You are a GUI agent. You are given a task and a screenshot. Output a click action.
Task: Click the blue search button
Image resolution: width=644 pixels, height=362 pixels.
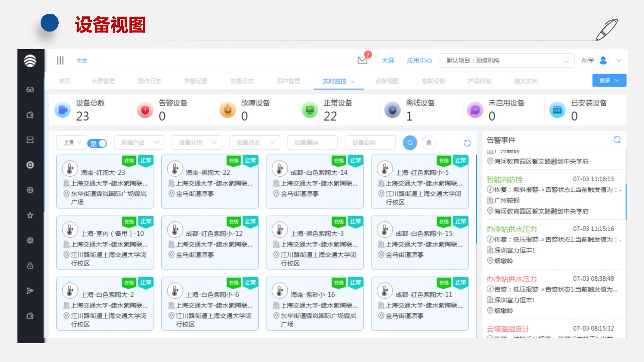point(410,143)
